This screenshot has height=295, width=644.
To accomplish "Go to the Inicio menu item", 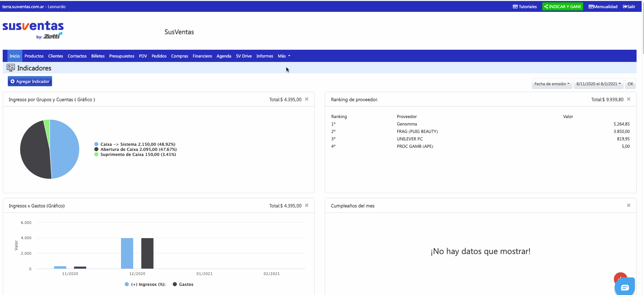I will coord(15,56).
